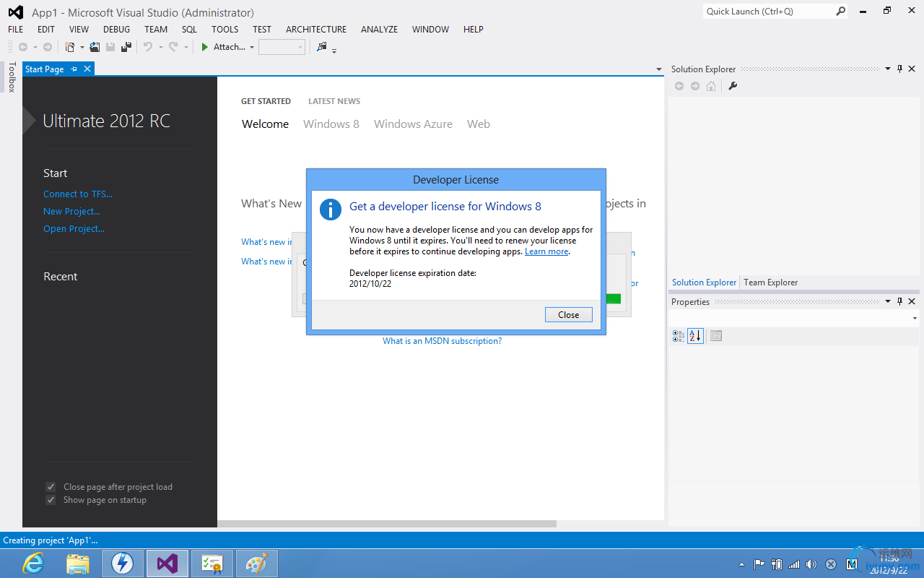924x578 pixels.
Task: Click the Solution Explorer Back icon
Action: click(679, 86)
